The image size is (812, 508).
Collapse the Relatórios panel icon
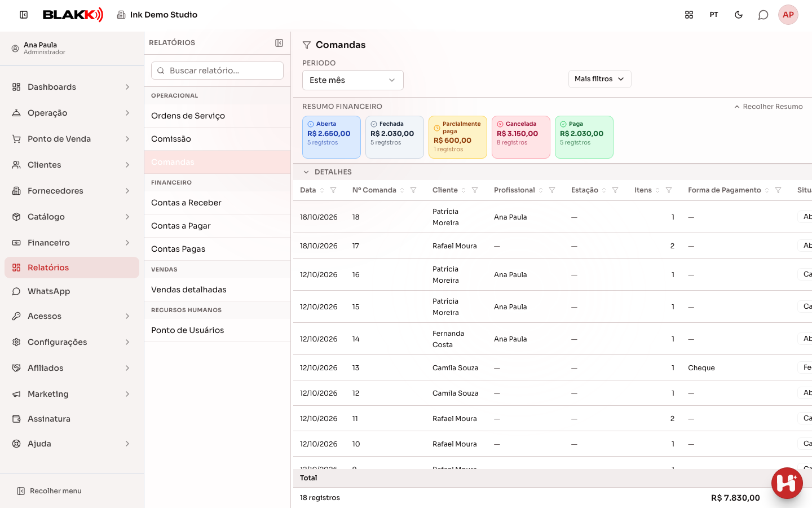click(x=279, y=43)
